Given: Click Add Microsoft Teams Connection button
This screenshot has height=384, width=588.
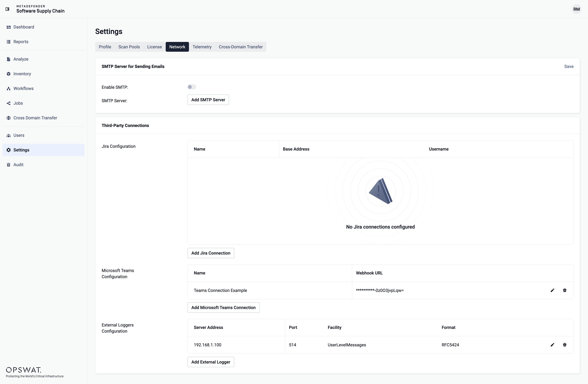Looking at the screenshot, I should [223, 308].
